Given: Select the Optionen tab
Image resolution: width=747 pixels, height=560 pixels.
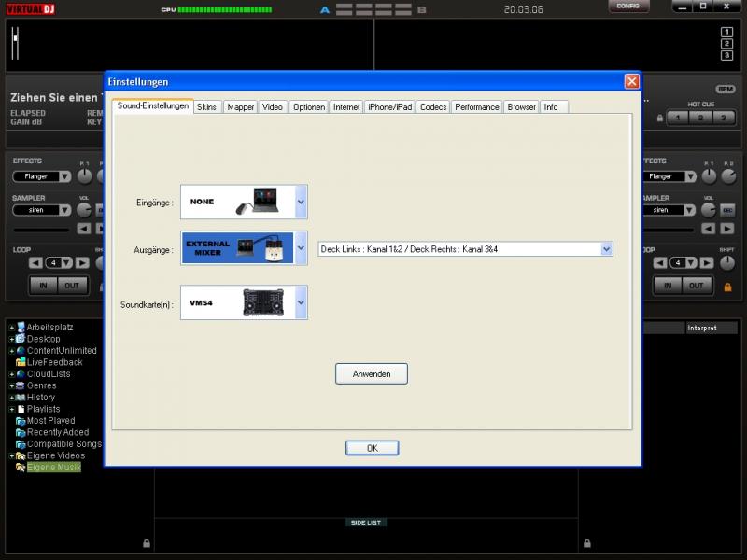Looking at the screenshot, I should tap(309, 107).
